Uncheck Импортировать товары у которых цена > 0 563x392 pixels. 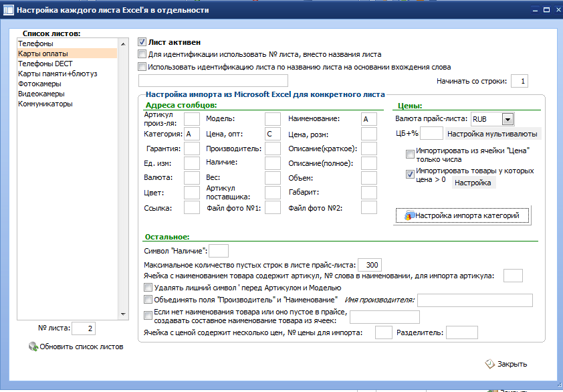tap(410, 175)
